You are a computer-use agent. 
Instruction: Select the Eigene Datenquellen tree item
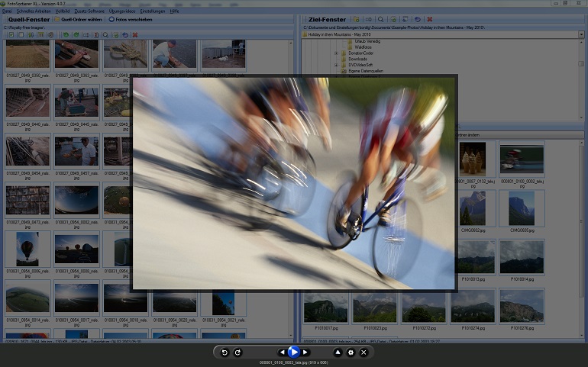pos(366,71)
